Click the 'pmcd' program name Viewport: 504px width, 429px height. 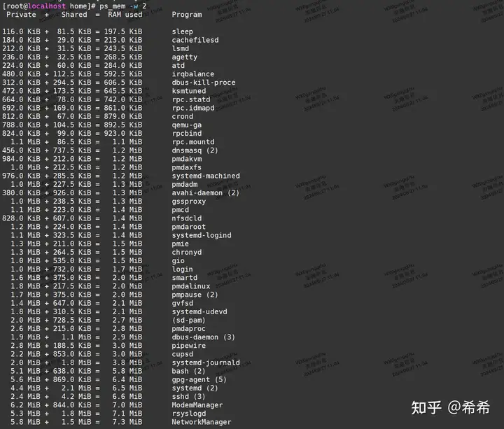pyautogui.click(x=181, y=210)
